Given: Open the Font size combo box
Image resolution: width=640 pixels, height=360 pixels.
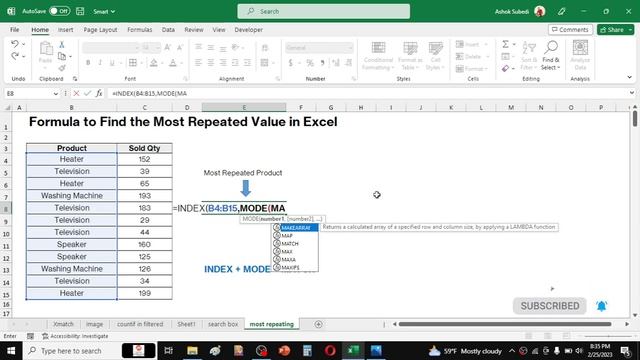Looking at the screenshot, I should (151, 48).
